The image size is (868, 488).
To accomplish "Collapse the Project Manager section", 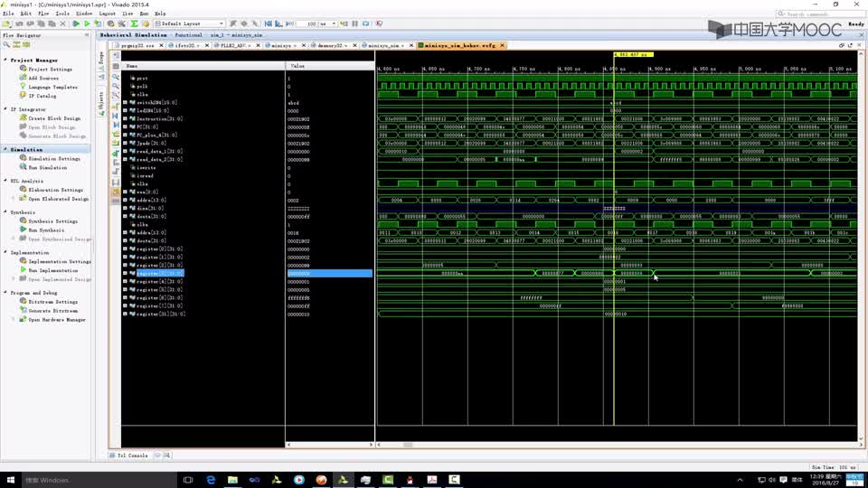I will click(x=5, y=60).
